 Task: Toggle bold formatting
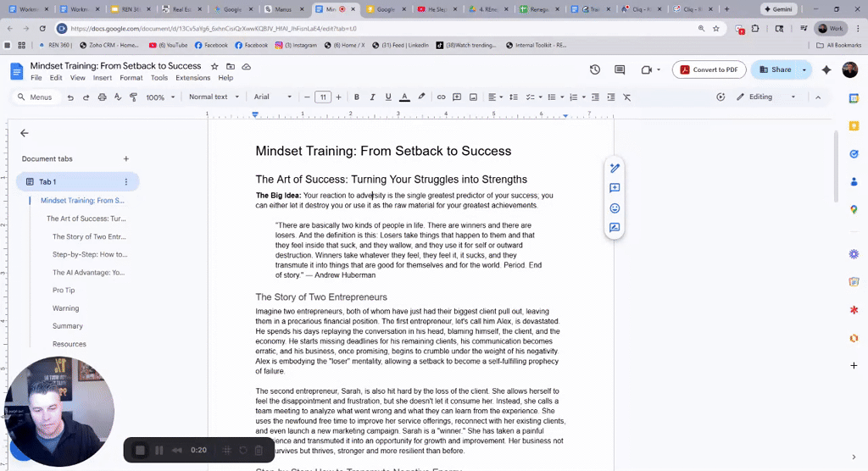[357, 97]
